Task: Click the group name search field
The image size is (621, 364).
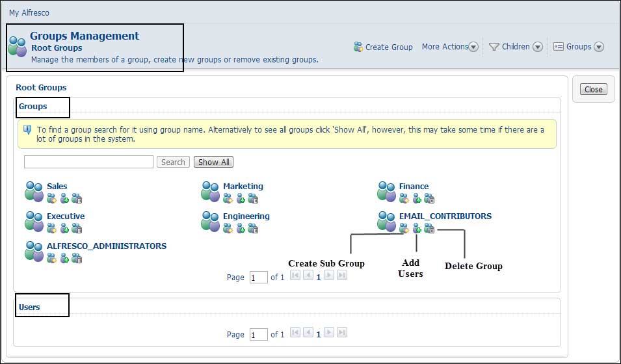Action: coord(88,162)
